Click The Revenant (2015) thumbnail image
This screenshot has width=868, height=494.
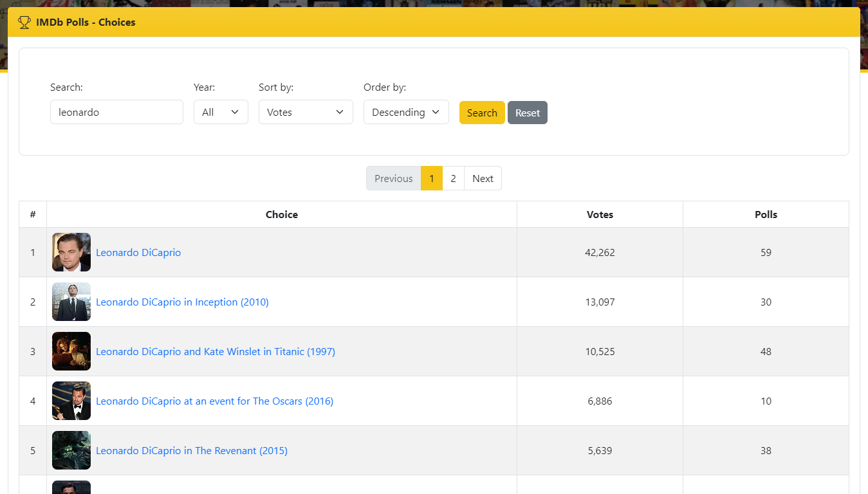[x=71, y=450]
